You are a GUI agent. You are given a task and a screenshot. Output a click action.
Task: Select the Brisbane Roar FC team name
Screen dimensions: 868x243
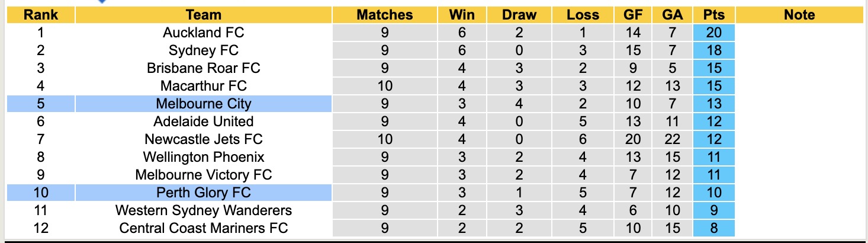coord(203,68)
